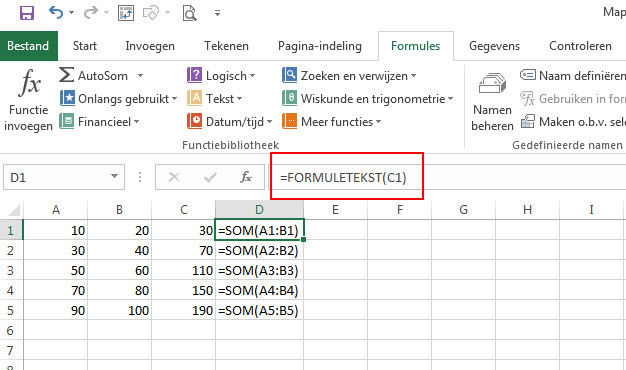Screen dimensions: 626x370
Task: Click the Save icon in quick access toolbar
Action: point(27,13)
